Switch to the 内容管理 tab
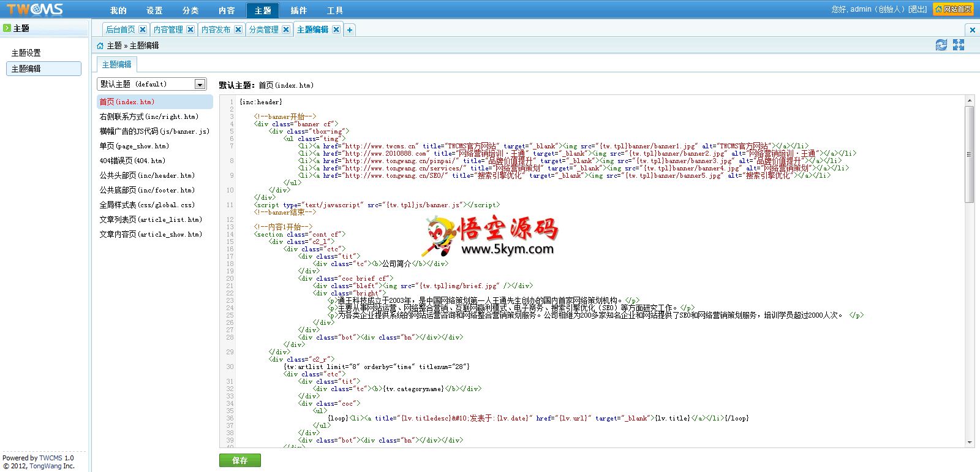 click(168, 29)
